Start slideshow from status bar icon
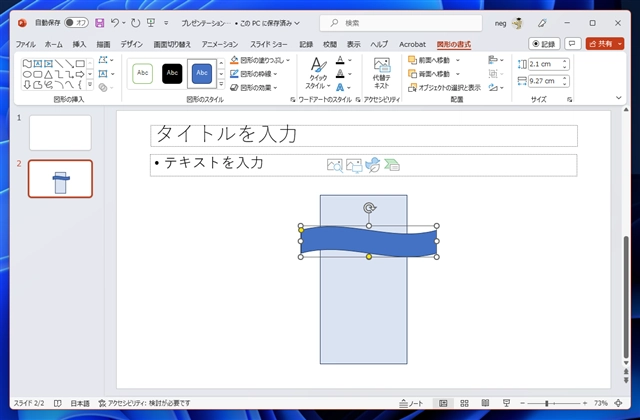This screenshot has width=640, height=420. pyautogui.click(x=507, y=403)
